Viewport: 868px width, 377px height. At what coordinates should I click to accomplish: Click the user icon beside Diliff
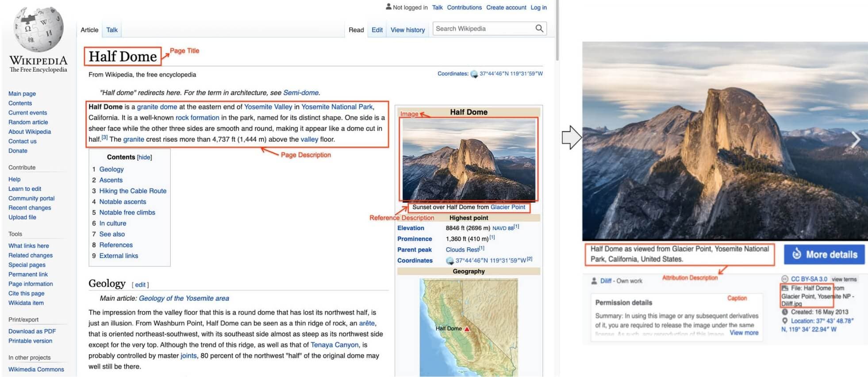point(594,281)
